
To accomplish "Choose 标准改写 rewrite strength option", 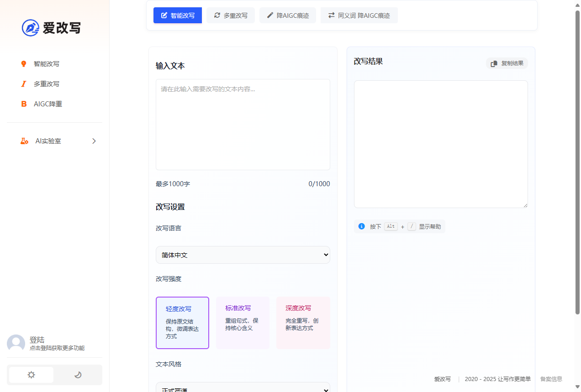I will 243,323.
